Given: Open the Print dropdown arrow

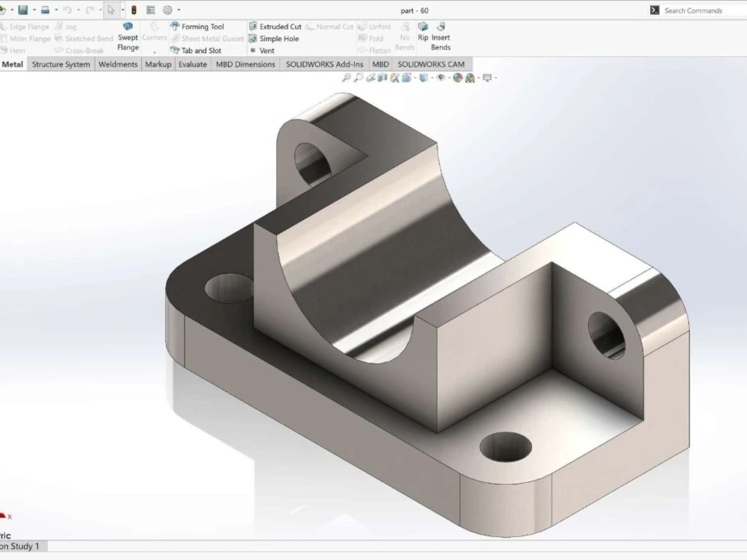Looking at the screenshot, I should click(56, 10).
